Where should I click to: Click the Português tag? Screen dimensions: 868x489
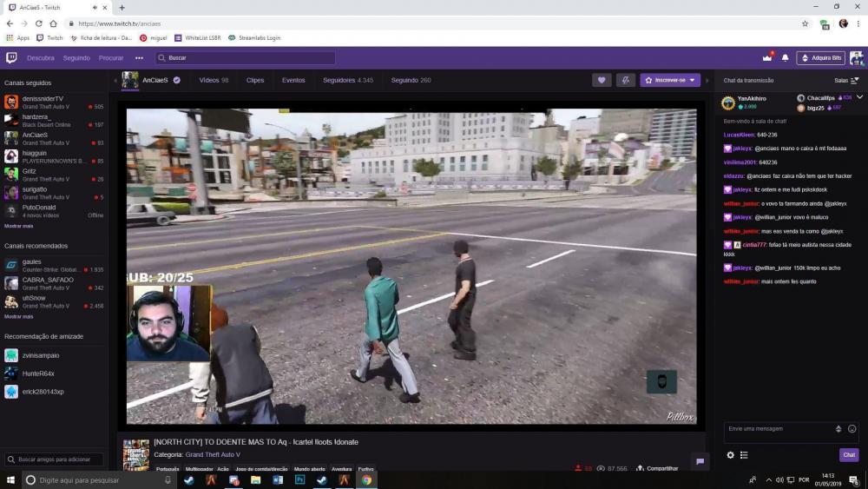pyautogui.click(x=168, y=469)
